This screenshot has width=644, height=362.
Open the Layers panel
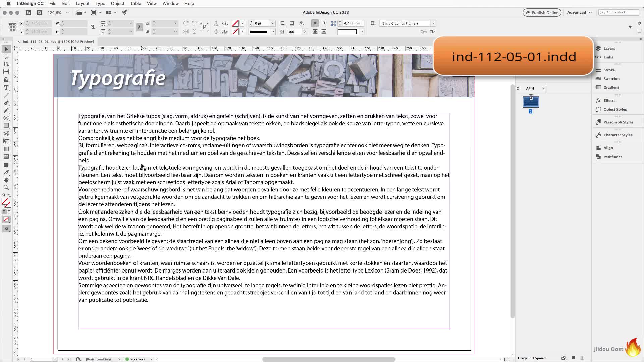(609, 48)
